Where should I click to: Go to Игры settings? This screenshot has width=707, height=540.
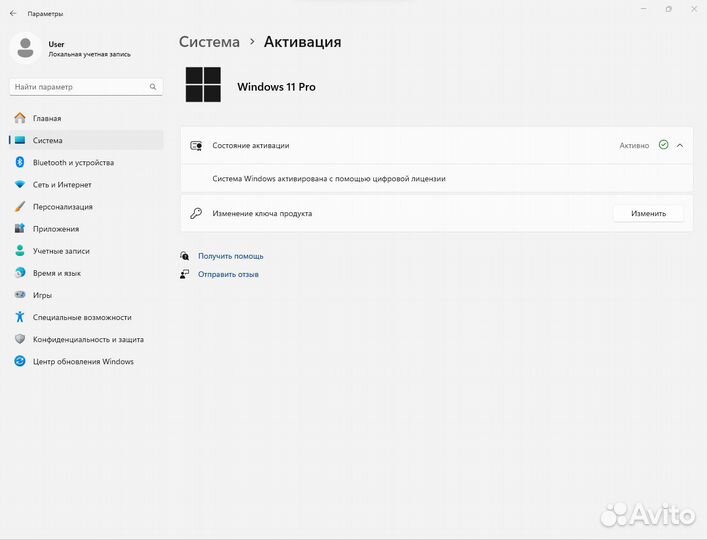pyautogui.click(x=86, y=295)
